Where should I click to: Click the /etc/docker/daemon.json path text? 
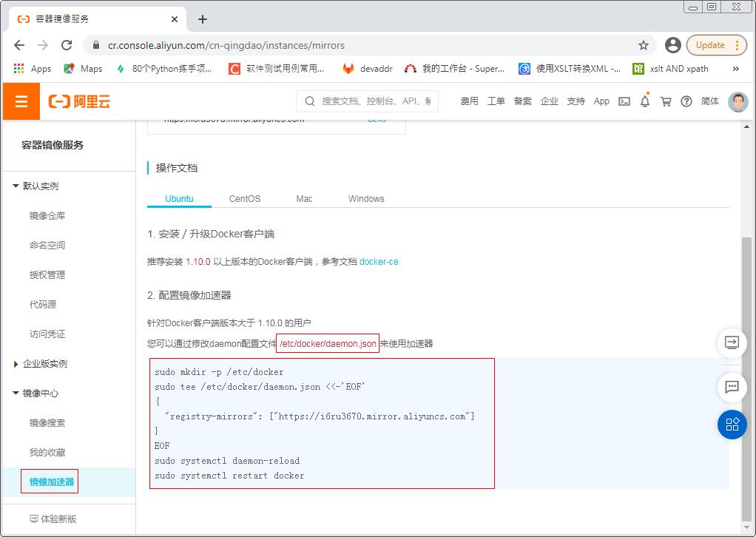328,344
